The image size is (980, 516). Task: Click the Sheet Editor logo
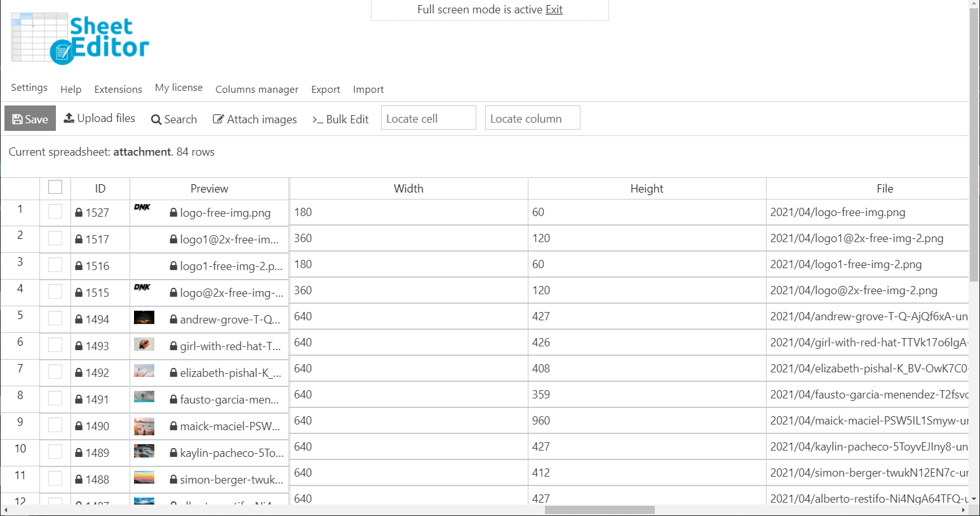pos(80,39)
